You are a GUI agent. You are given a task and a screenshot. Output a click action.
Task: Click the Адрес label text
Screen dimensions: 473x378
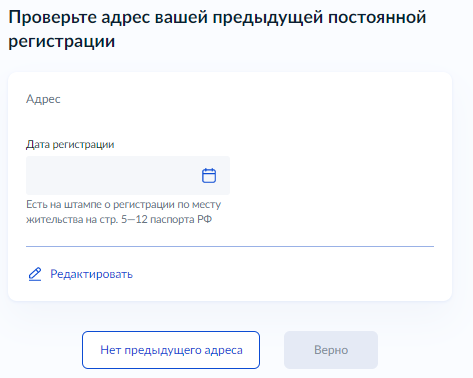pos(43,99)
